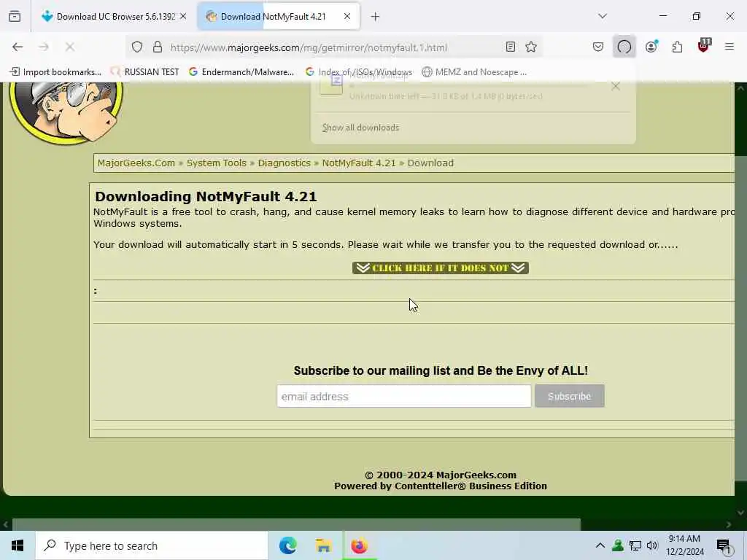Open the Windows Start menu
The image size is (747, 560).
coord(18,545)
